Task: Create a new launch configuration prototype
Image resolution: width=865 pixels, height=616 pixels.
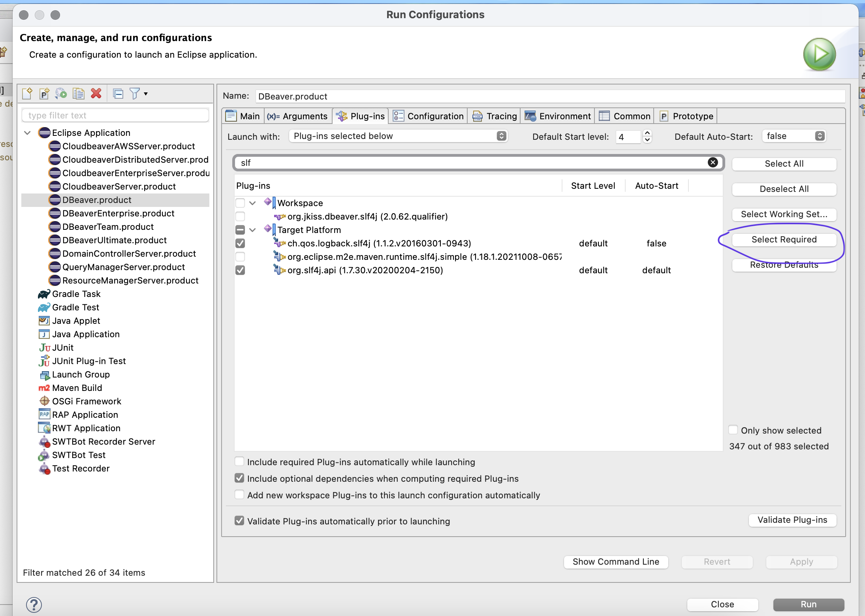Action: coord(44,93)
